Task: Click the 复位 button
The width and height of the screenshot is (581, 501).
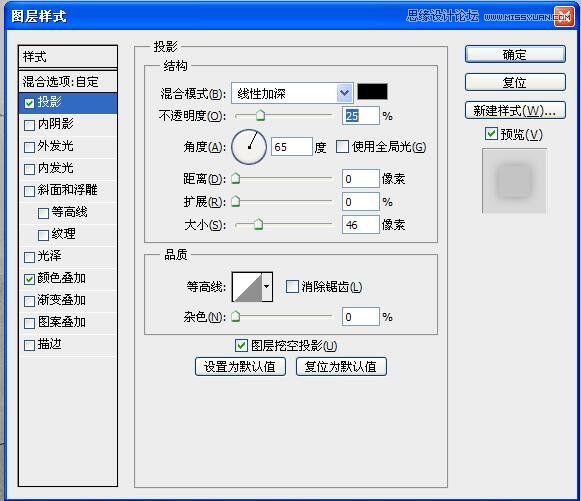Action: pos(515,82)
